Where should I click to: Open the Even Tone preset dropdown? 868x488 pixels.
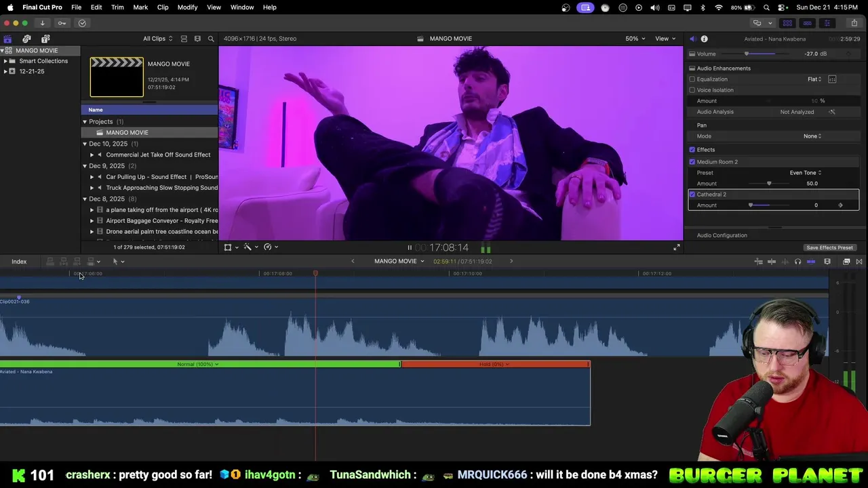point(806,173)
